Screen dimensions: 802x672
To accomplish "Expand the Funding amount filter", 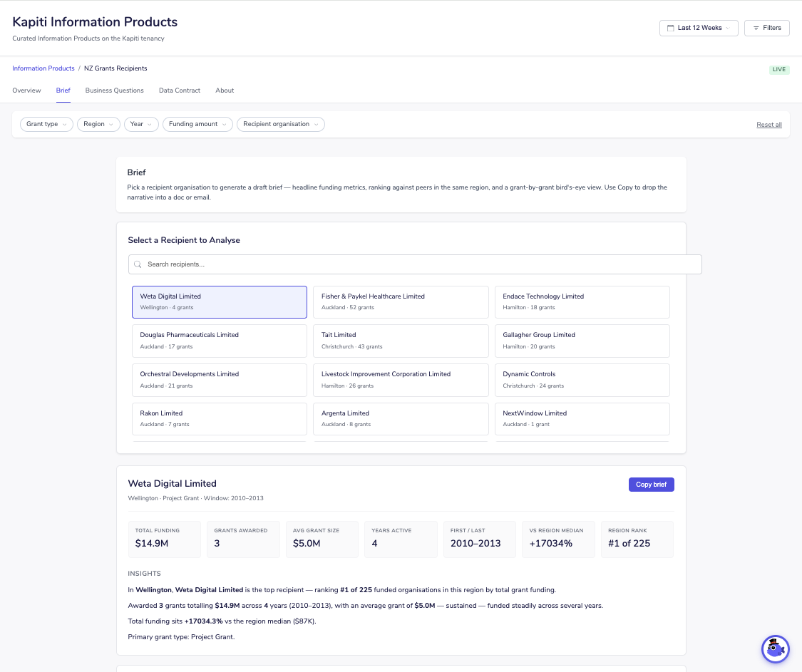I will pos(197,124).
